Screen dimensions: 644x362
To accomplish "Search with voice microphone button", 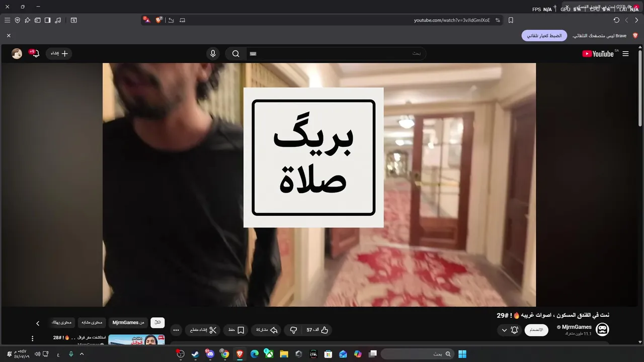I will point(213,53).
